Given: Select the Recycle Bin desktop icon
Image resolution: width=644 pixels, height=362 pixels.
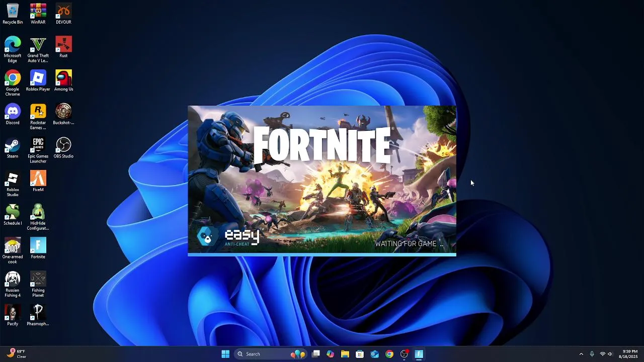Looking at the screenshot, I should coord(13,14).
